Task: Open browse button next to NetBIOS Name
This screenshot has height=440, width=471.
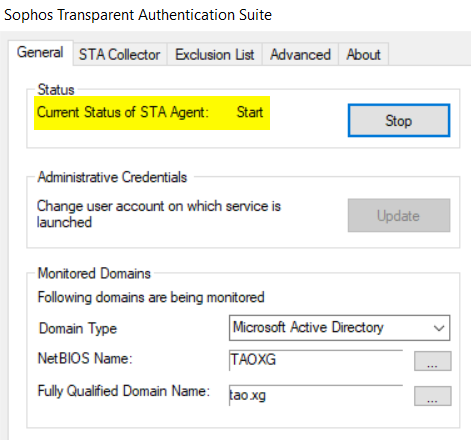Action: pyautogui.click(x=433, y=361)
